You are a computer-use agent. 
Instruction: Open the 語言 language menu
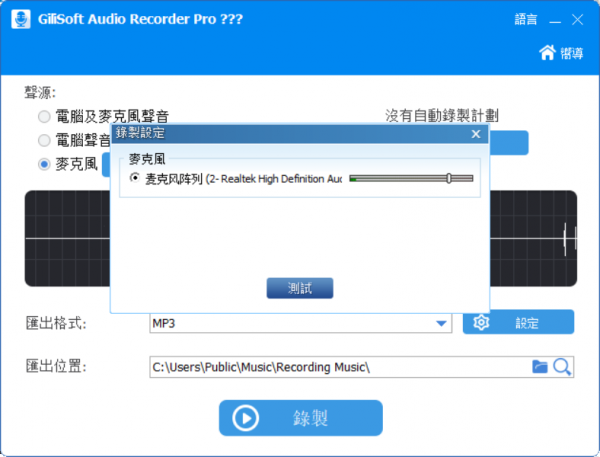(526, 19)
